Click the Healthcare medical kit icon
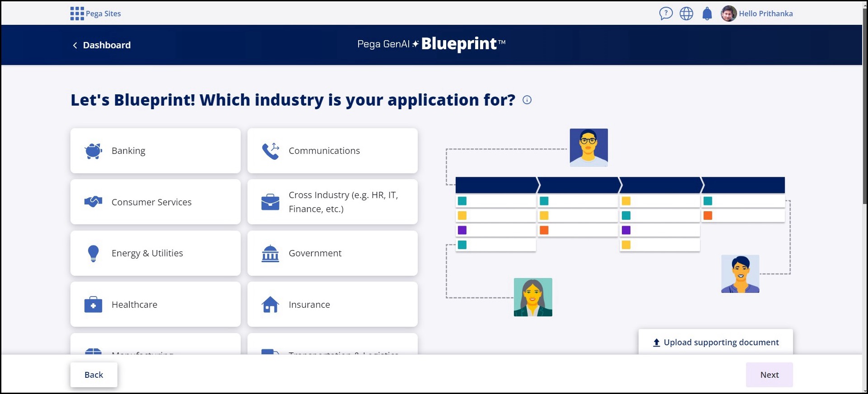Image resolution: width=868 pixels, height=394 pixels. [x=93, y=305]
